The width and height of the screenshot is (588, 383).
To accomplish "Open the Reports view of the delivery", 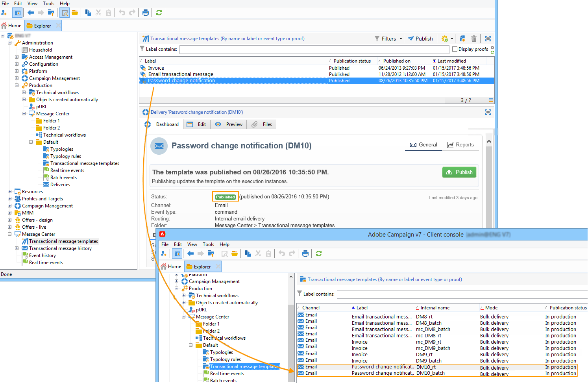I will 460,145.
